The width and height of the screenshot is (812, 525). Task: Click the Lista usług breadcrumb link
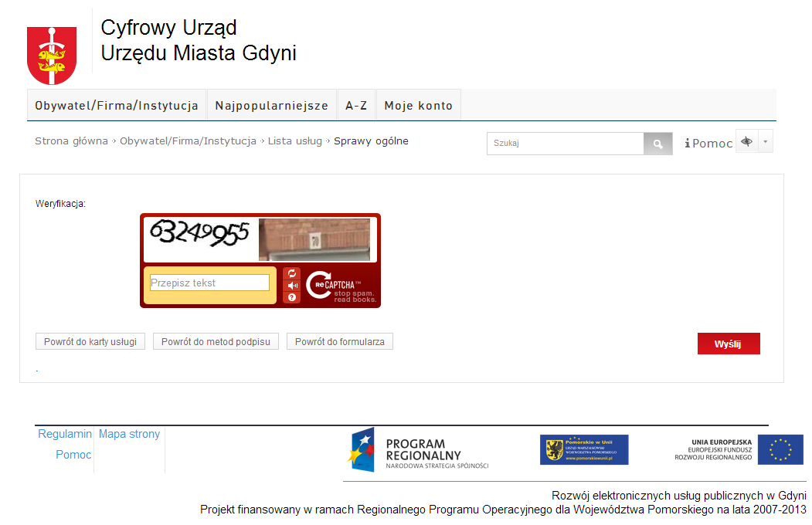tap(295, 141)
